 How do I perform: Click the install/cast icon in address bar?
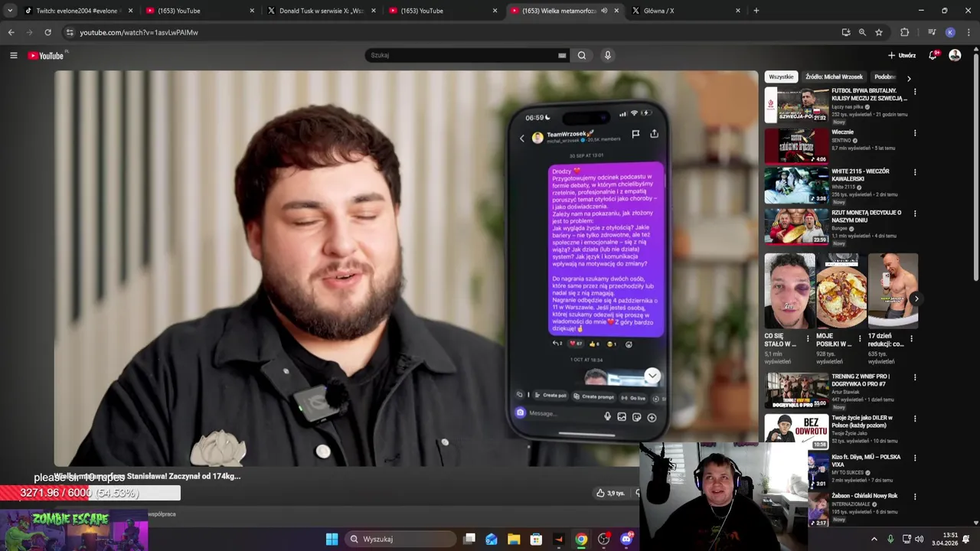(846, 32)
